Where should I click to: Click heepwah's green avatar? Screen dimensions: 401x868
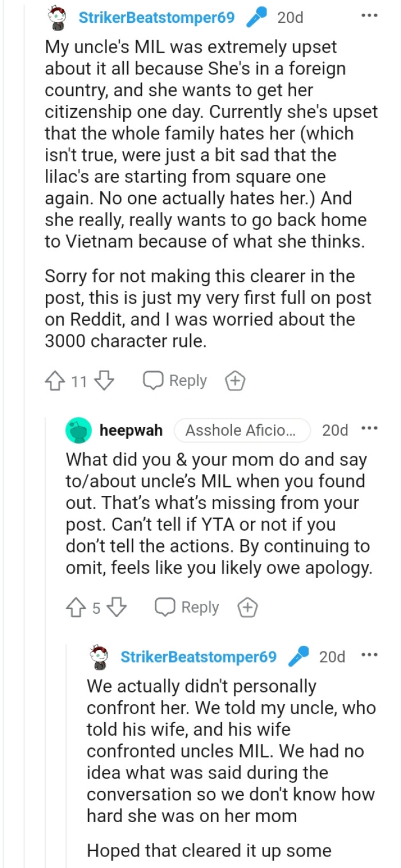pos(79,431)
